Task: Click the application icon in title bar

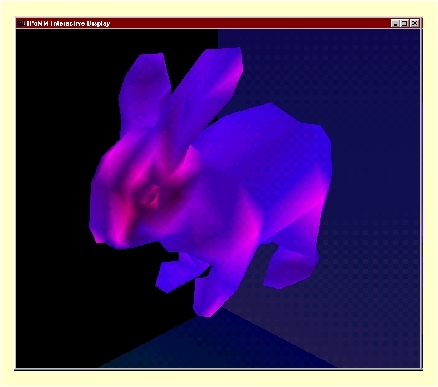Action: (x=21, y=23)
